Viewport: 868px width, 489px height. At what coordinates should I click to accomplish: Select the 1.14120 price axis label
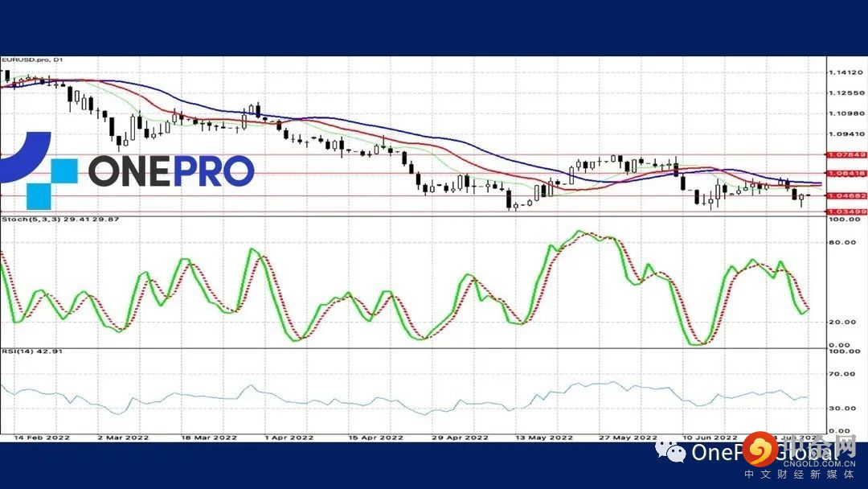[845, 72]
